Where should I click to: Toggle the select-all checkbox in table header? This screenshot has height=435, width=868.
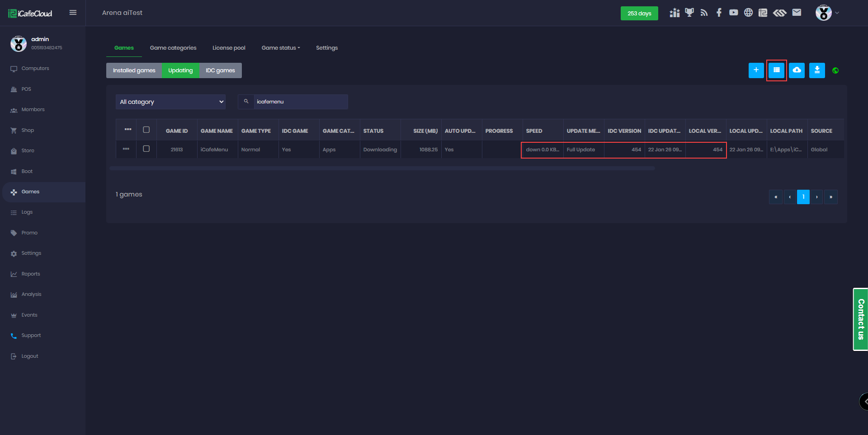point(146,130)
